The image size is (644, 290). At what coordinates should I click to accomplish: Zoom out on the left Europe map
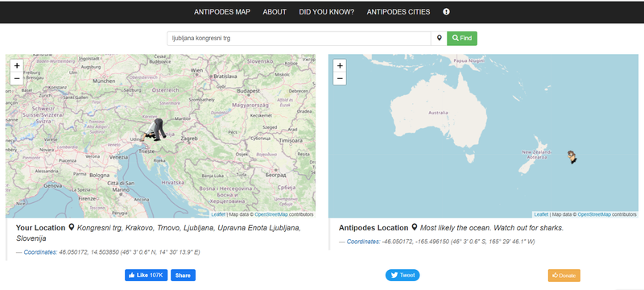pyautogui.click(x=17, y=78)
